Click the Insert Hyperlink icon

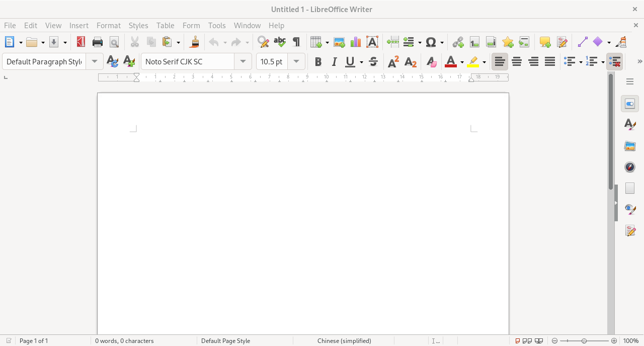point(458,42)
